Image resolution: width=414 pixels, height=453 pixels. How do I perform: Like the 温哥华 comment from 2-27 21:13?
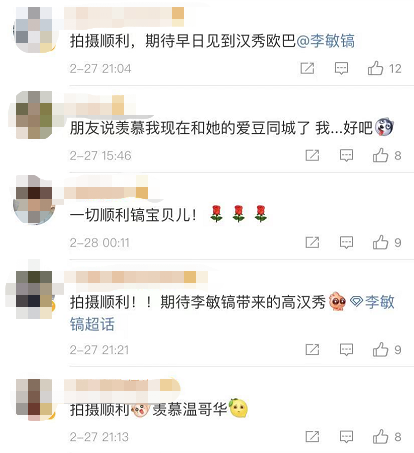point(381,436)
